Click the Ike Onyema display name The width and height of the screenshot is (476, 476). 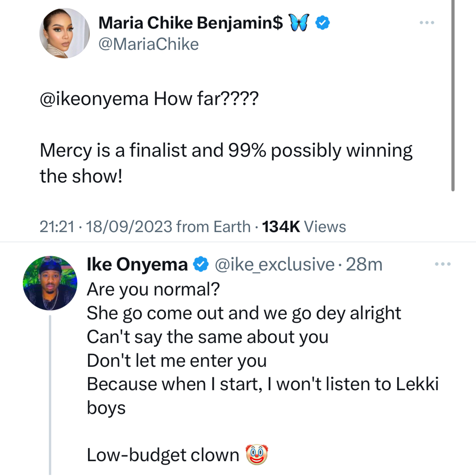[137, 265]
